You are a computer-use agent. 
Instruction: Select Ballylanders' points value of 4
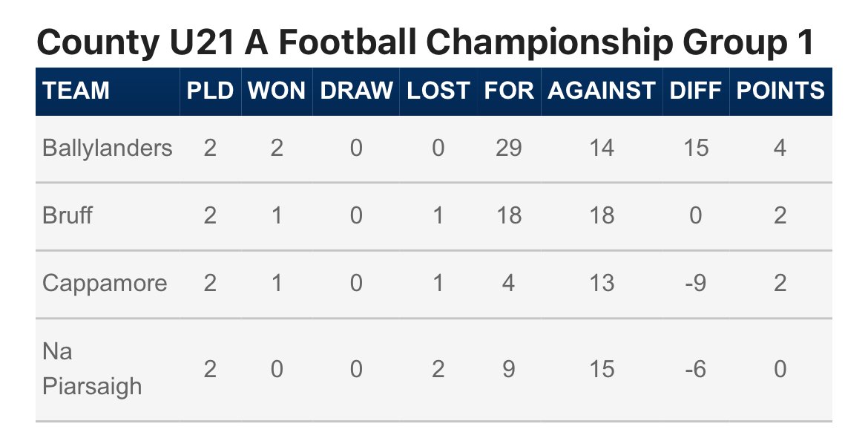click(780, 148)
